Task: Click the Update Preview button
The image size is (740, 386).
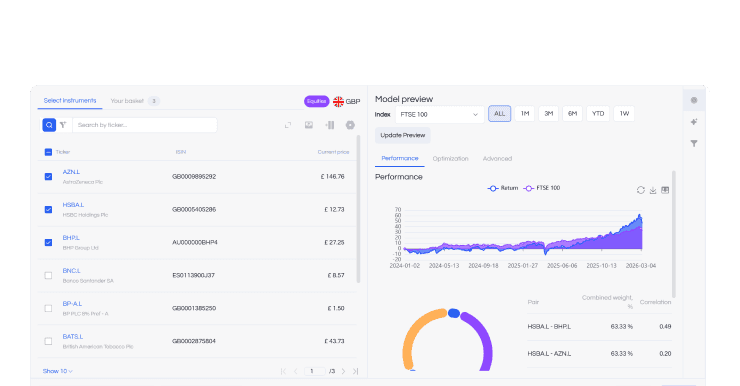Action: 403,135
